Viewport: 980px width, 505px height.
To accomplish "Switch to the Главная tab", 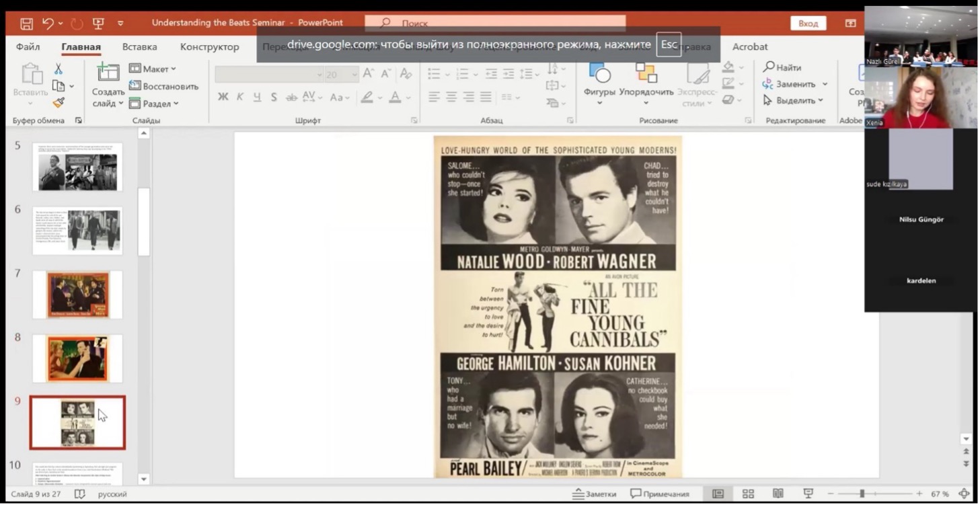I will [81, 46].
